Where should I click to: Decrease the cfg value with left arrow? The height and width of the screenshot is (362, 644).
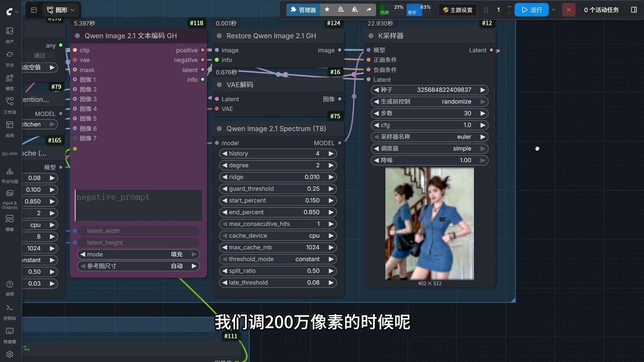click(x=376, y=125)
